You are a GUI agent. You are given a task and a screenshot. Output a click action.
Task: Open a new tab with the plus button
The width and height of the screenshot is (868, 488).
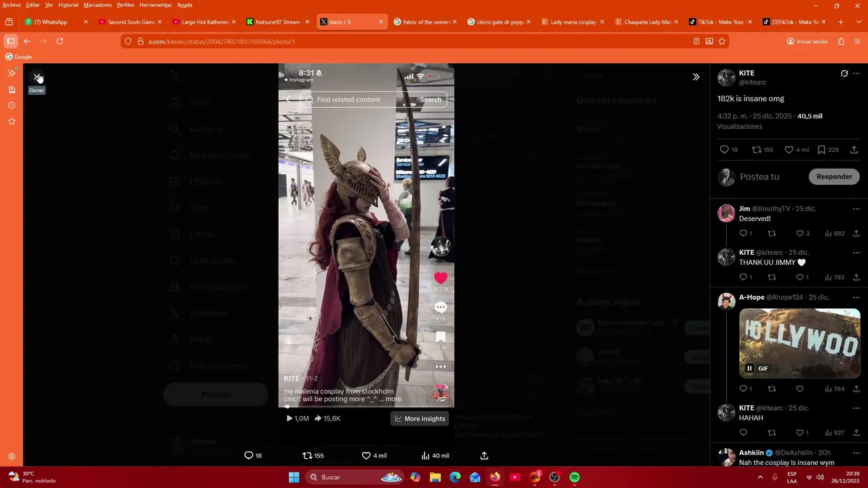pos(841,22)
